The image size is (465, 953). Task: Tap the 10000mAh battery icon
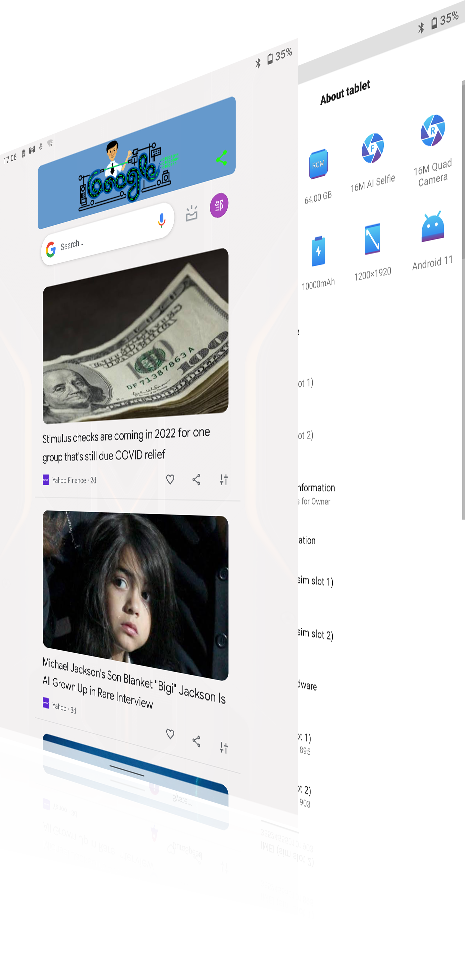tap(319, 252)
